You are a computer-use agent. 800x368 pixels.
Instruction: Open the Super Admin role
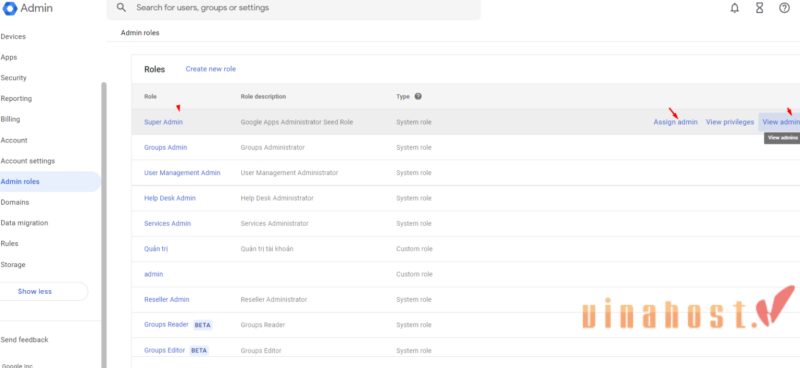pos(163,122)
